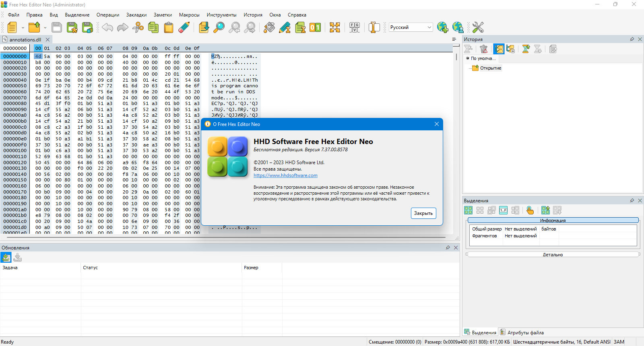
Task: Open the Операции menu
Action: pos(108,15)
